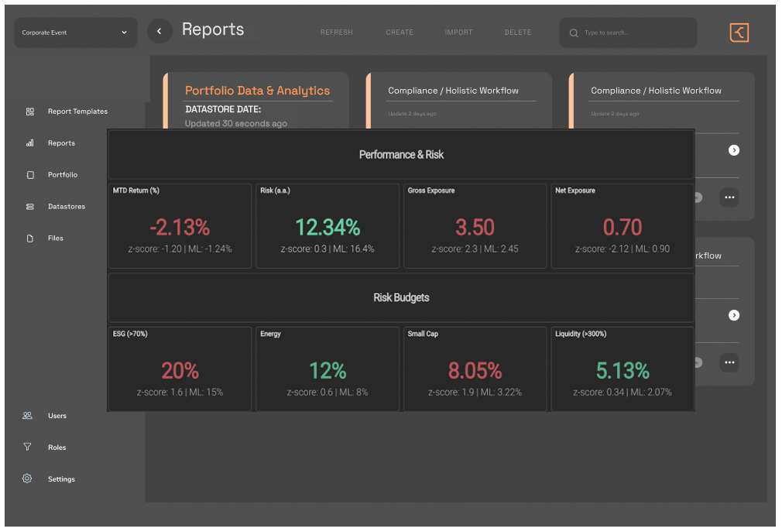Select the Risk (a.a.) 12.34% value
Screen dimensions: 782x532
pos(328,228)
